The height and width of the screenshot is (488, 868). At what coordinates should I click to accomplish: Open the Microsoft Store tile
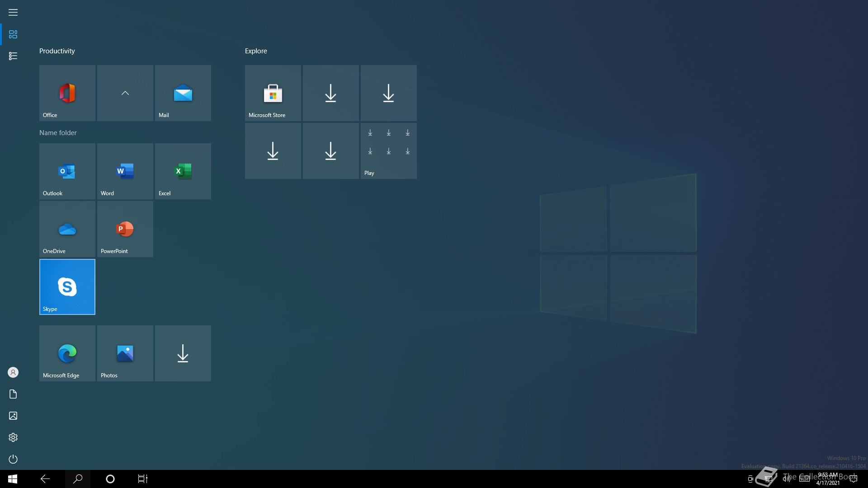pyautogui.click(x=273, y=93)
